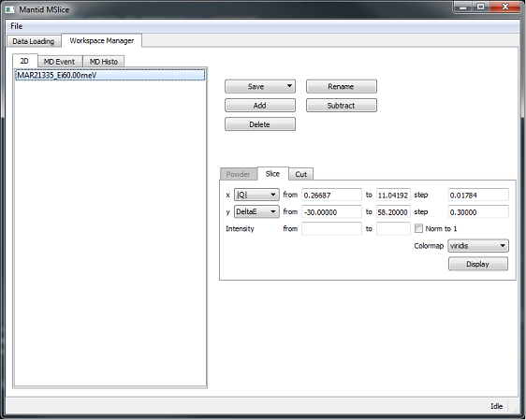Viewport: 526px width, 420px height.
Task: Select the Slice tab
Action: point(272,174)
